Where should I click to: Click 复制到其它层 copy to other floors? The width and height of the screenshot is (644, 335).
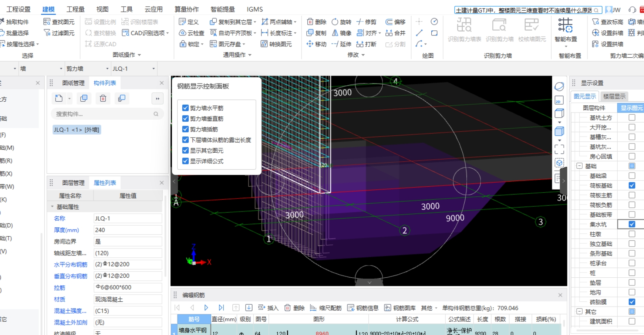233,22
